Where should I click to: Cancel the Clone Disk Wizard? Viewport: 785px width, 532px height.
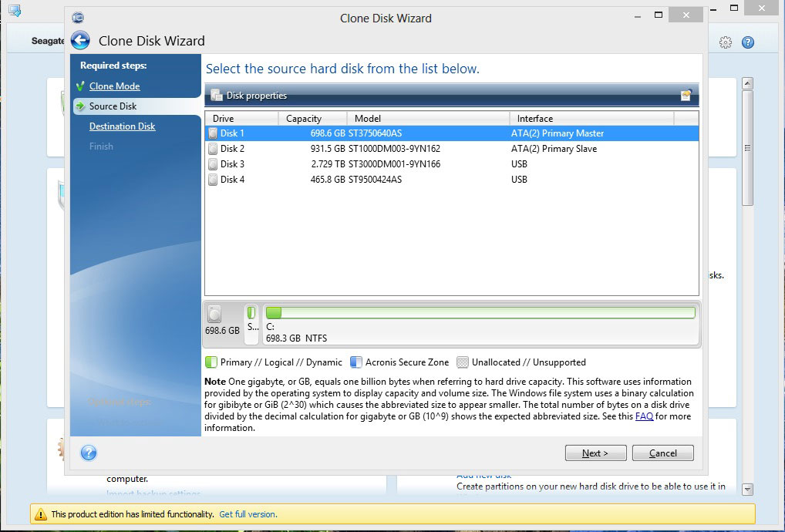pos(662,453)
